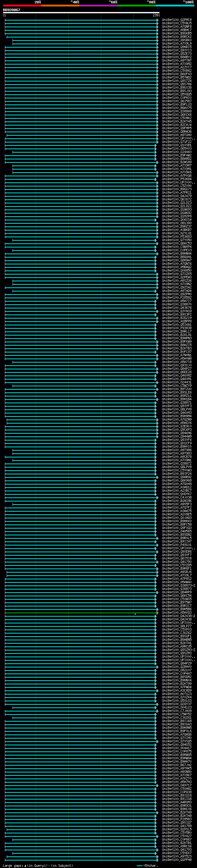Open hit UniRef100_A7QNF8

click(177, 26)
